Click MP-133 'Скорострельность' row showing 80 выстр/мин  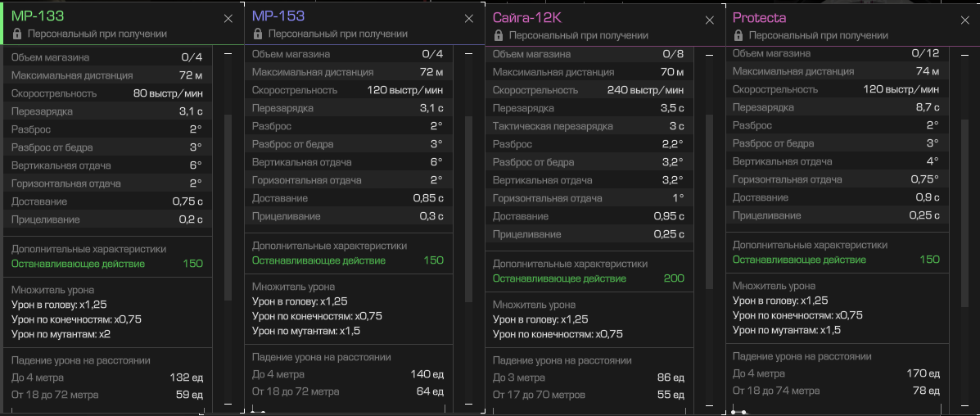click(x=107, y=94)
